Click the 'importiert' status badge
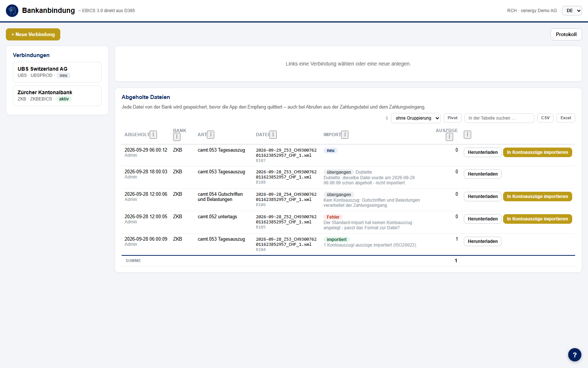This screenshot has width=588, height=368. pyautogui.click(x=337, y=240)
